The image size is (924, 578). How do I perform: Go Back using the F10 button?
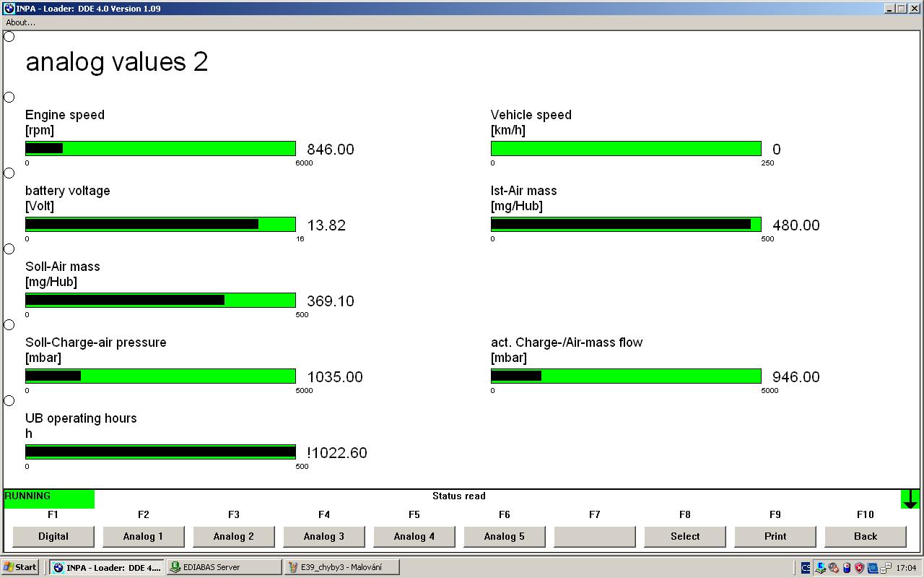tap(866, 536)
